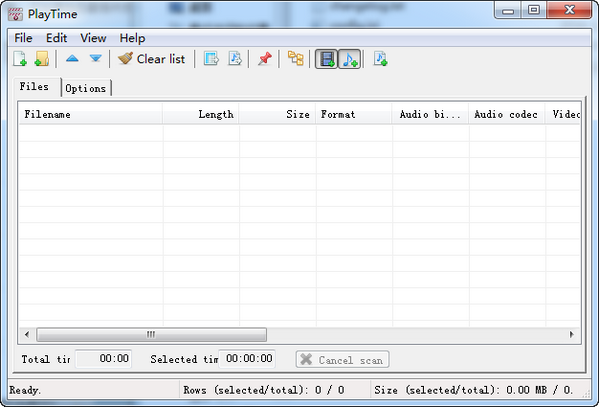599x407 pixels.
Task: Click the export playlist music-note document icon
Action: [x=235, y=59]
